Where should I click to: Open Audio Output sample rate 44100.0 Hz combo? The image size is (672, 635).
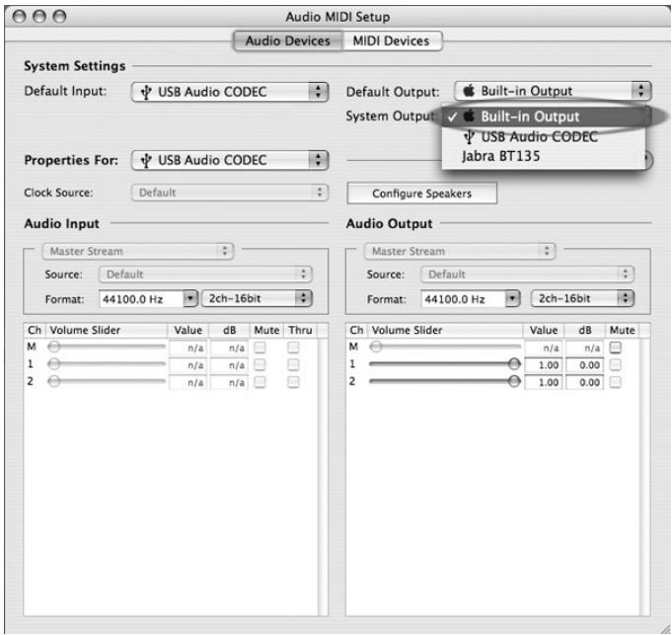[470, 299]
